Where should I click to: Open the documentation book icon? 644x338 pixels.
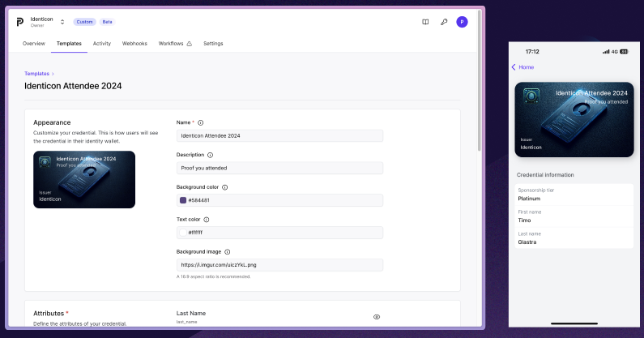click(425, 22)
